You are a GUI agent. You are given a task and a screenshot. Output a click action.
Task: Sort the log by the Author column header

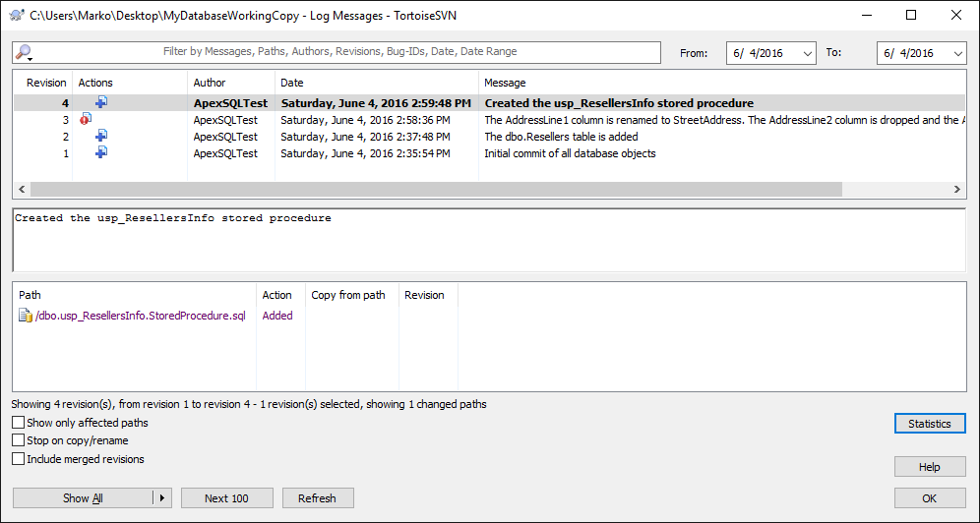coord(210,83)
